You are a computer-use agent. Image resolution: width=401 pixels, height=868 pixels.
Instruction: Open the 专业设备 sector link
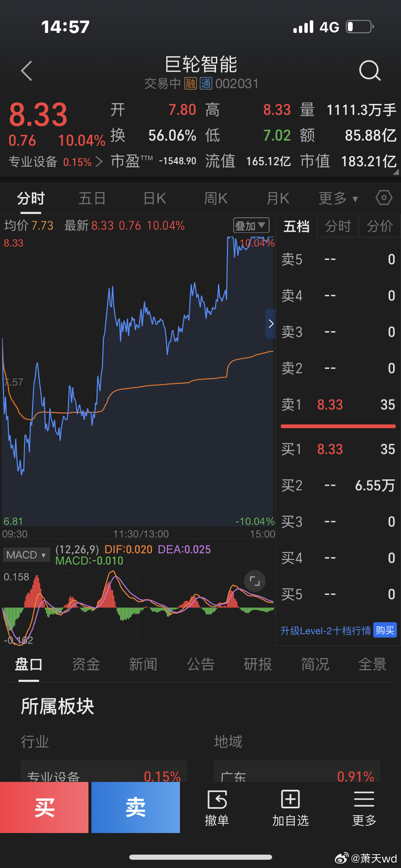pyautogui.click(x=56, y=162)
